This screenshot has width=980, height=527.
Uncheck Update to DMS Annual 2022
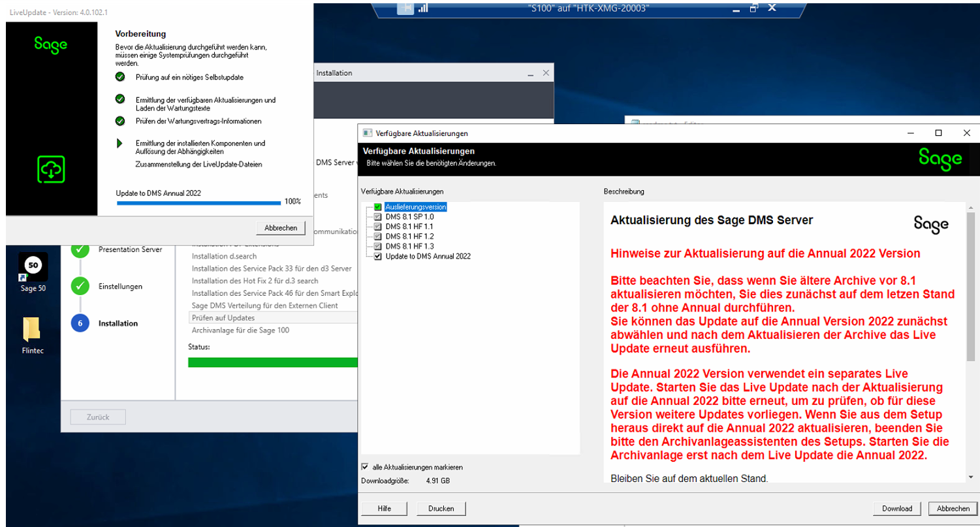coord(378,256)
